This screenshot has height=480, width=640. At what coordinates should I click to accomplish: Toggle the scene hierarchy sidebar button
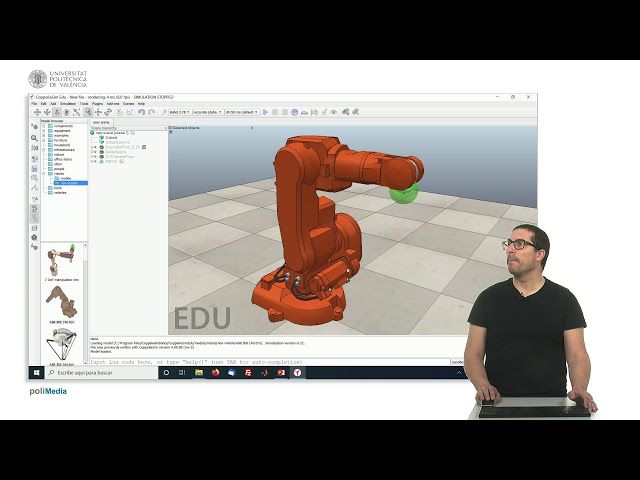pyautogui.click(x=34, y=218)
